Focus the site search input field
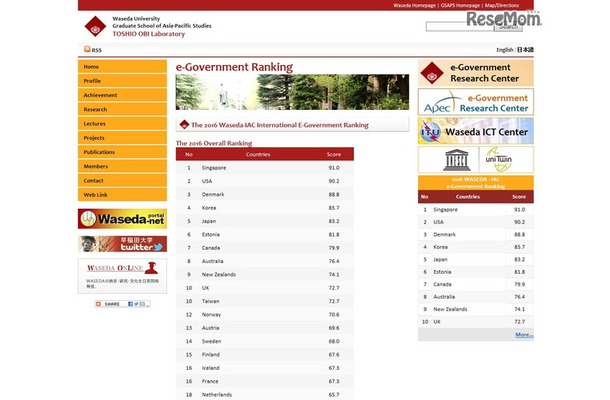610x400 pixels. (460, 26)
